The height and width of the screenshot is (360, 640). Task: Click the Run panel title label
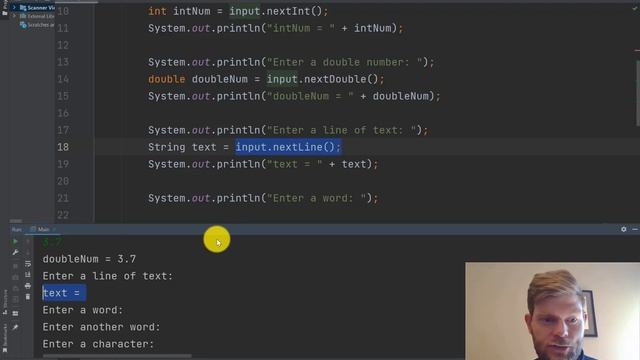point(16,229)
